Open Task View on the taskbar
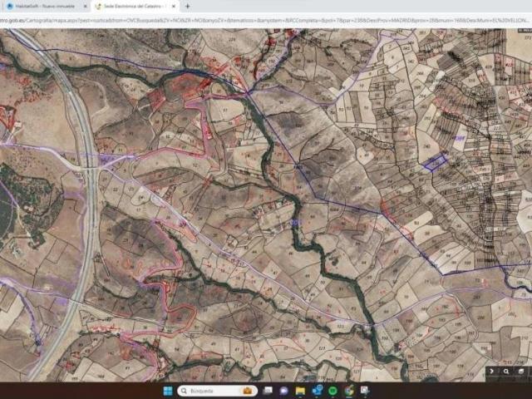The height and width of the screenshot is (399, 532). click(x=268, y=391)
